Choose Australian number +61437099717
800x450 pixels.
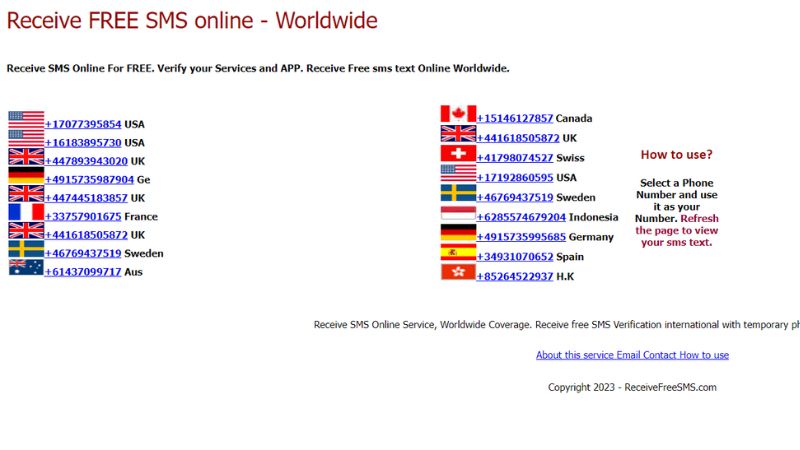coord(83,272)
